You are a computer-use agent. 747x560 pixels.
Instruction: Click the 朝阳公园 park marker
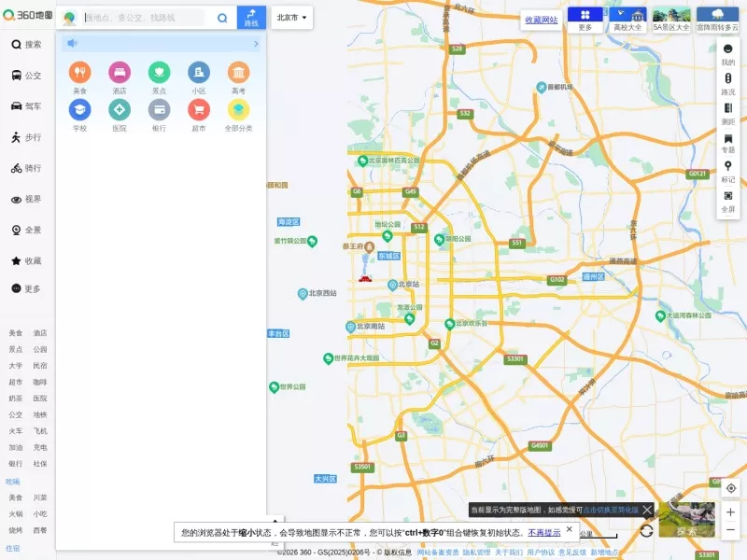[x=439, y=239]
